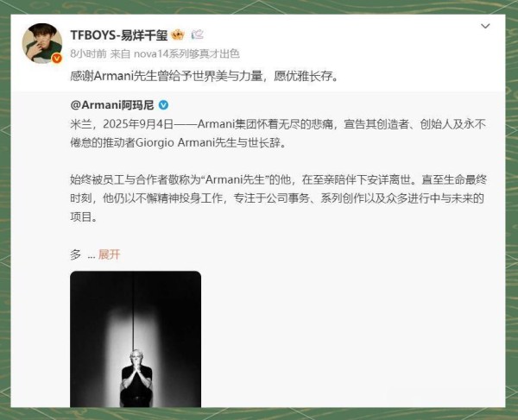The image size is (518, 420).
Task: Click the pale blue badge beside the crown
Action: click(x=197, y=34)
